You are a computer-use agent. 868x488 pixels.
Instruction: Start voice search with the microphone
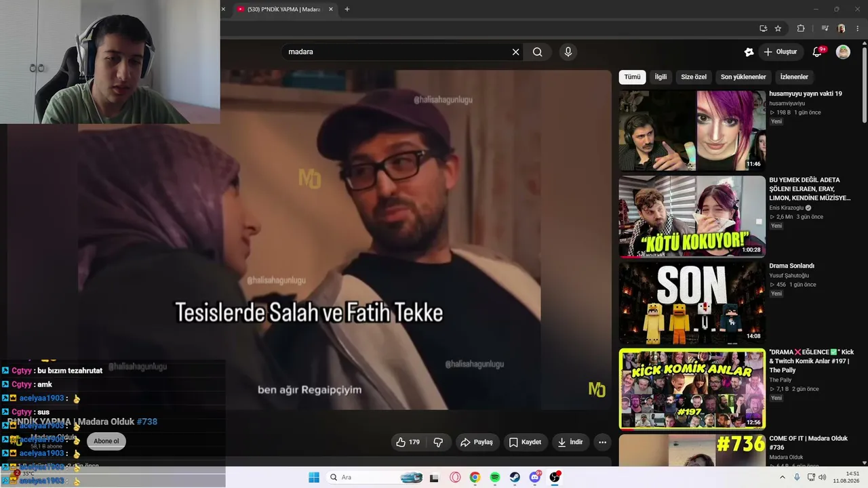click(x=568, y=52)
